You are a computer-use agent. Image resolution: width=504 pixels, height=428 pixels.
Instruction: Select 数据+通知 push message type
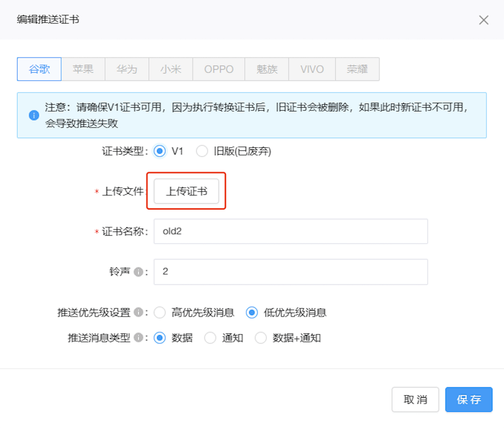point(261,338)
